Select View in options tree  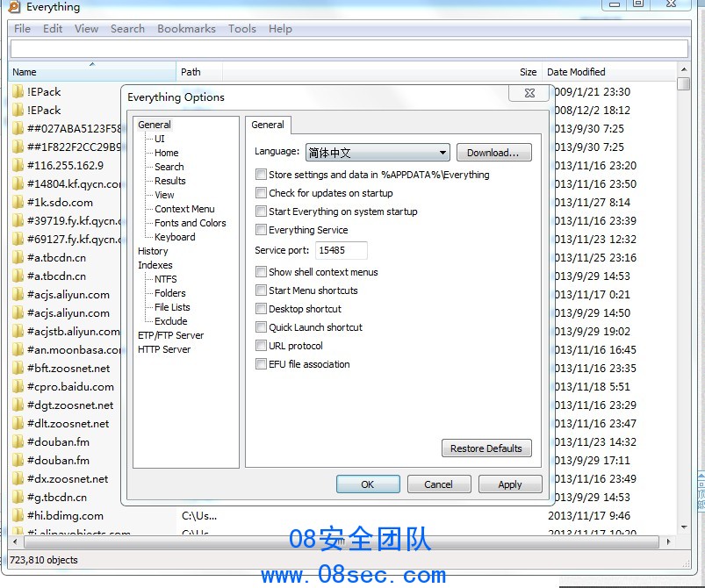[x=164, y=195]
